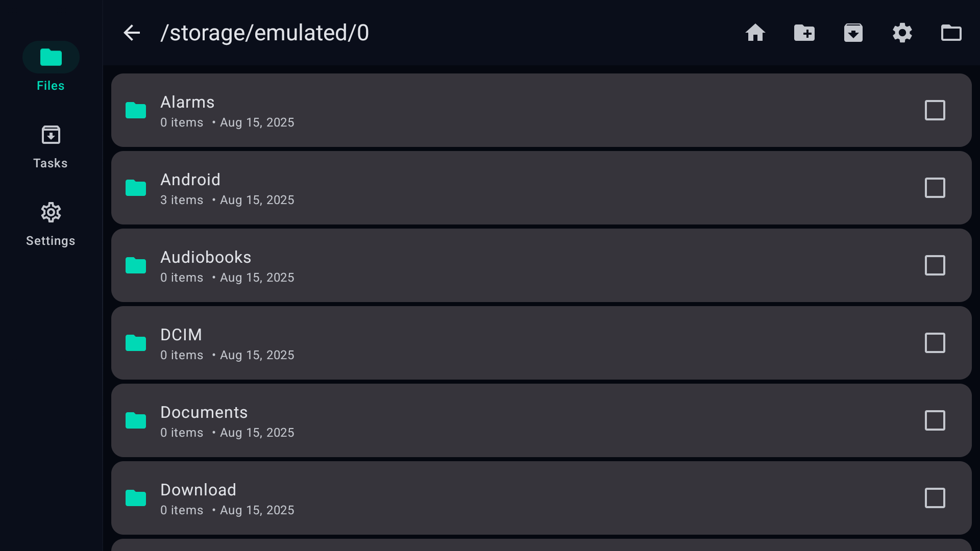Open the archive download icon in toolbar
The image size is (980, 551).
[853, 33]
